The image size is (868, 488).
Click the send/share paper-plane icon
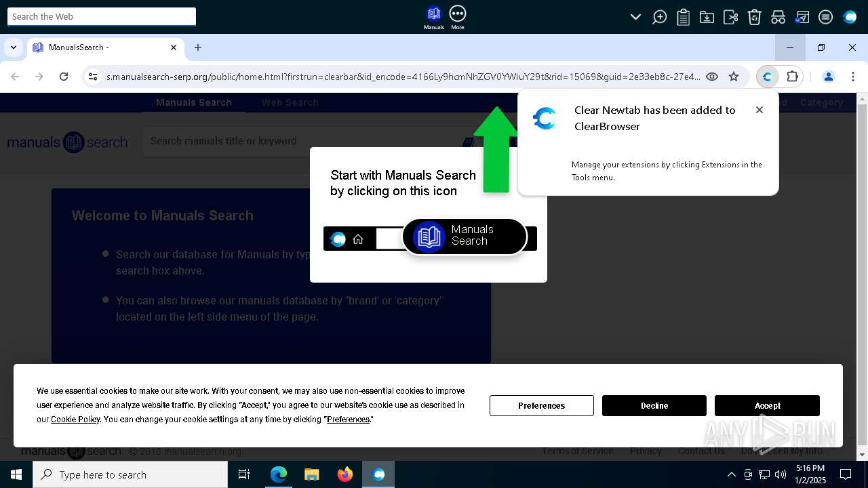(x=802, y=17)
